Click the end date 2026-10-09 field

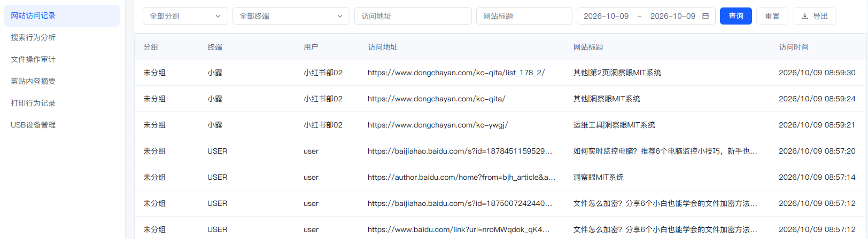pyautogui.click(x=673, y=16)
